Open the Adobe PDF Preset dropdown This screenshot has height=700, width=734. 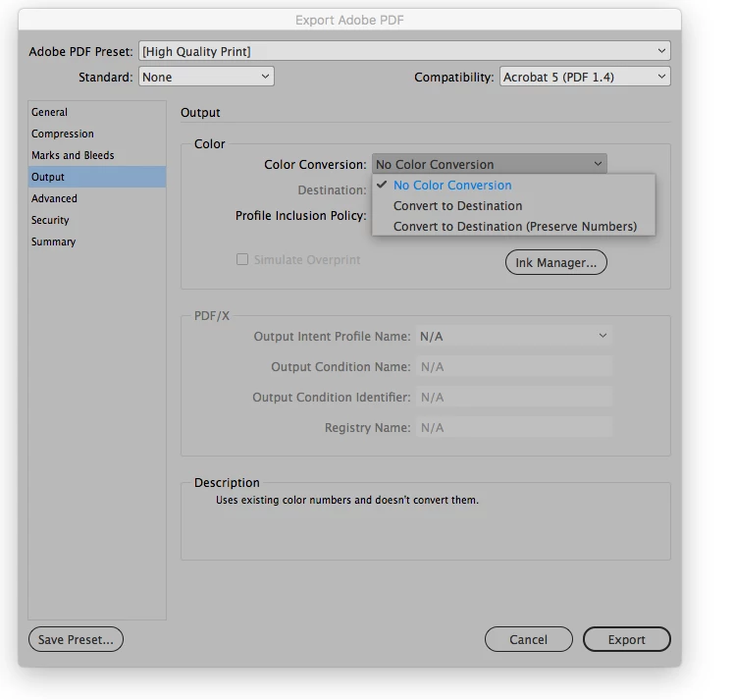pyautogui.click(x=404, y=51)
